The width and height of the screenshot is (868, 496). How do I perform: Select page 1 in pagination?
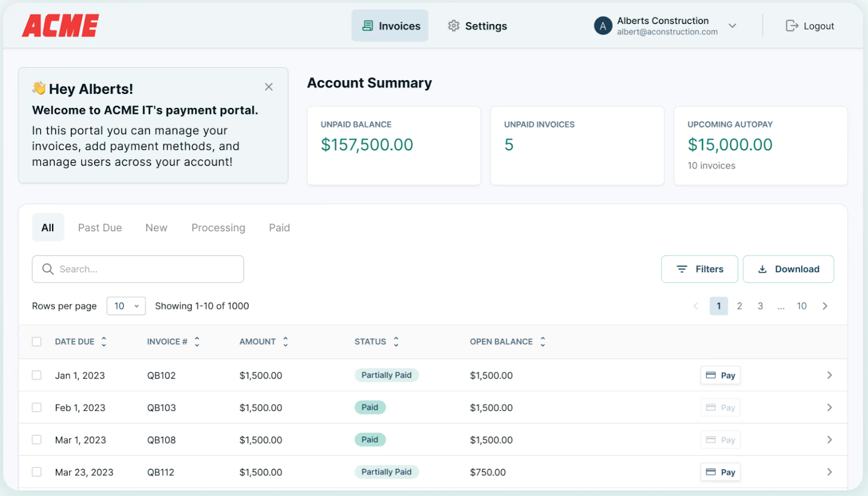click(x=719, y=306)
